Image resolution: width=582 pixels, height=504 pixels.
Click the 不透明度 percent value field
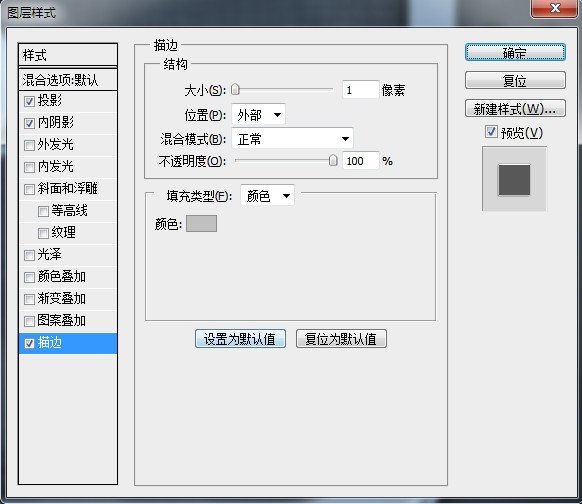pos(360,161)
